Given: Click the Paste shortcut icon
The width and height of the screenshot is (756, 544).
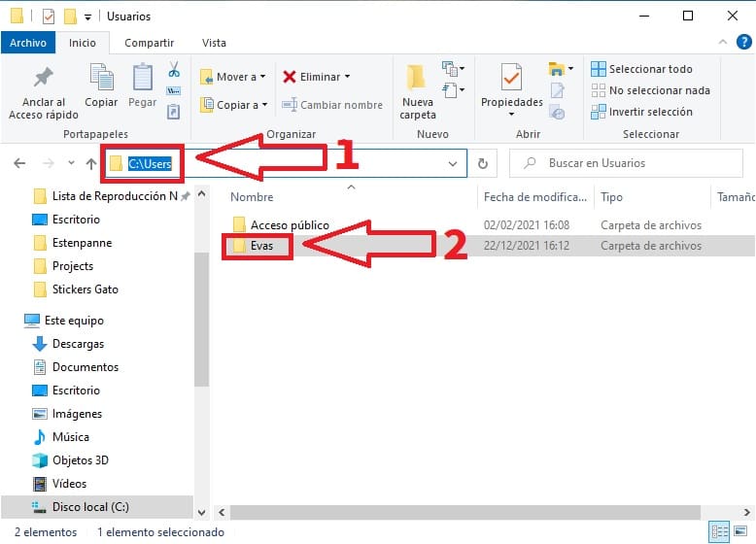Looking at the screenshot, I should pyautogui.click(x=174, y=112).
